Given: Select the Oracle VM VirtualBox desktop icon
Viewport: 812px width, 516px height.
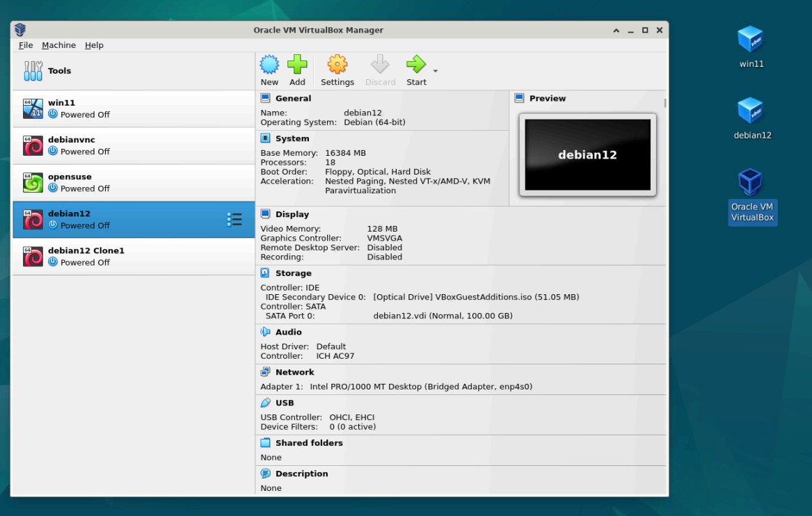Looking at the screenshot, I should coord(751,183).
